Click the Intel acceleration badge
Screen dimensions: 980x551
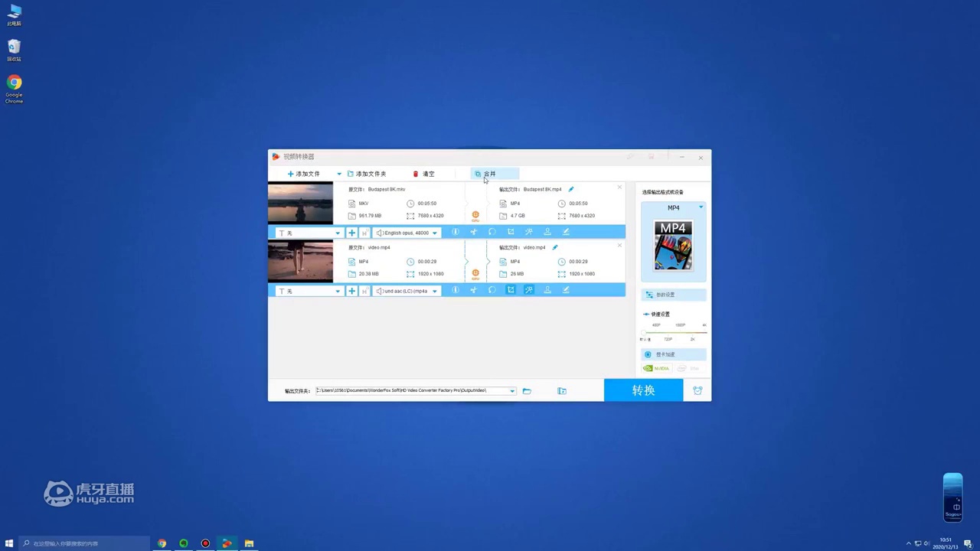690,368
